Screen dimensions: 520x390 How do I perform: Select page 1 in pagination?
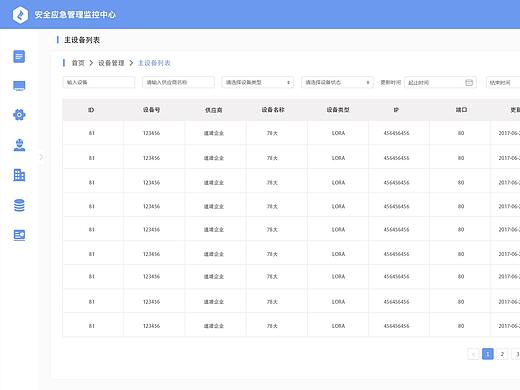pos(488,354)
